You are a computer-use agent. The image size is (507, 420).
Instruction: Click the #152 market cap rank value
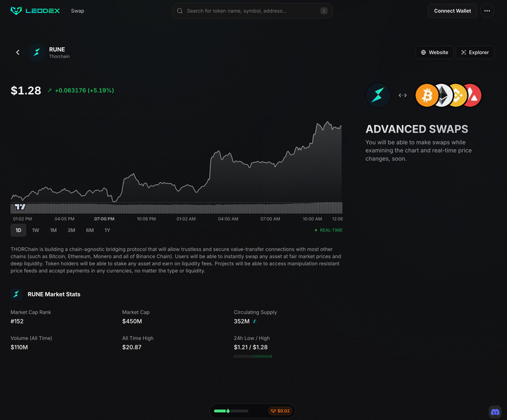(x=17, y=322)
